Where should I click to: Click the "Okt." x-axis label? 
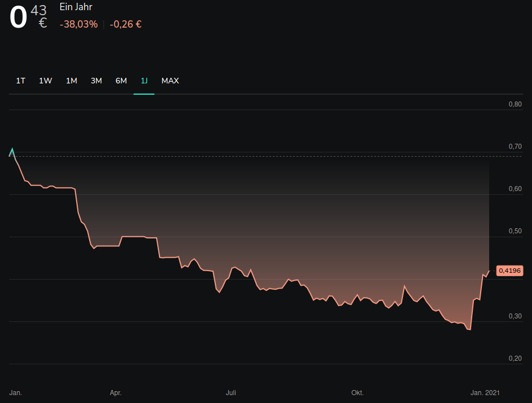pos(357,392)
